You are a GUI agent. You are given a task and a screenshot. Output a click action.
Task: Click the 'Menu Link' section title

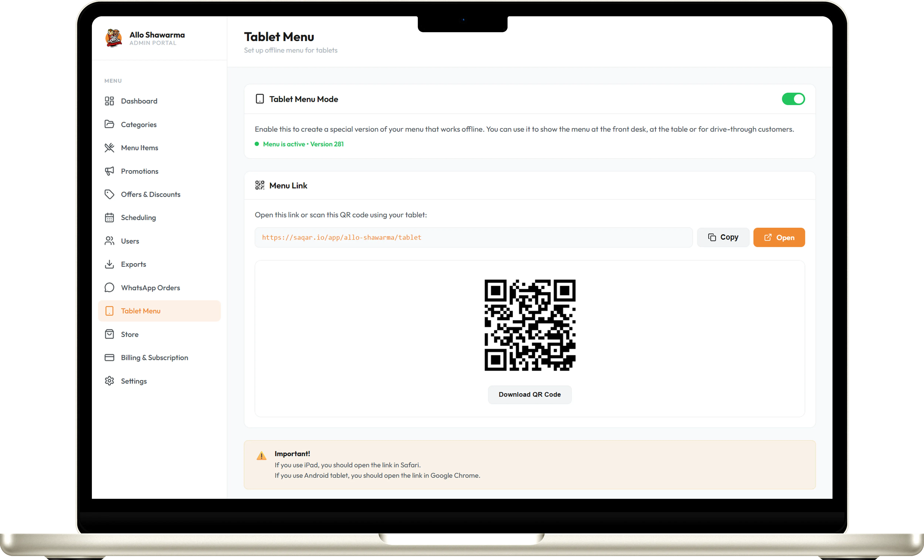point(288,185)
